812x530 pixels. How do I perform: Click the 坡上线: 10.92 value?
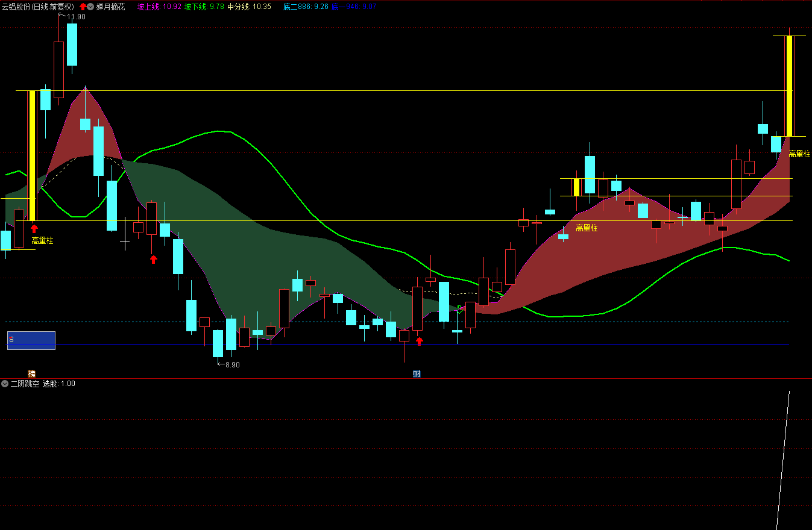(x=159, y=7)
